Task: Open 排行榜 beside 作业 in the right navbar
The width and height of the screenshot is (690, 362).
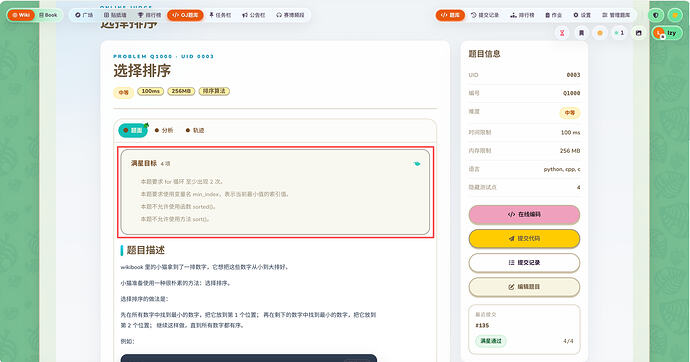Action: [522, 15]
